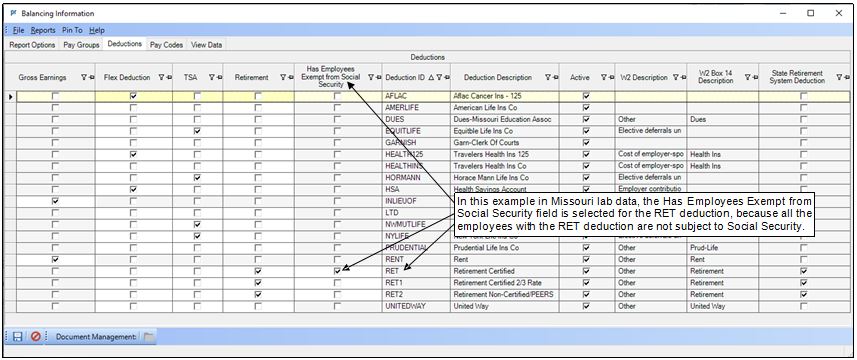Uncheck State Retirement System Deduction for RET2

point(803,294)
